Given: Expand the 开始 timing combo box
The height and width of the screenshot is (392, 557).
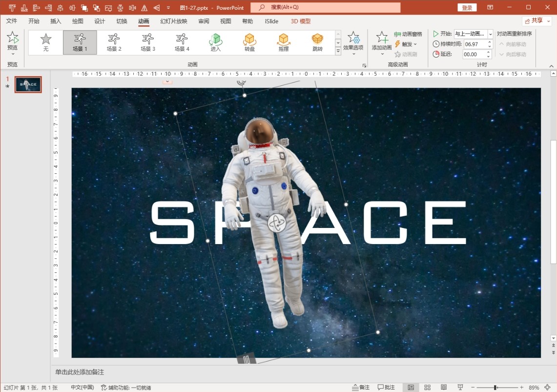Looking at the screenshot, I should tap(490, 34).
